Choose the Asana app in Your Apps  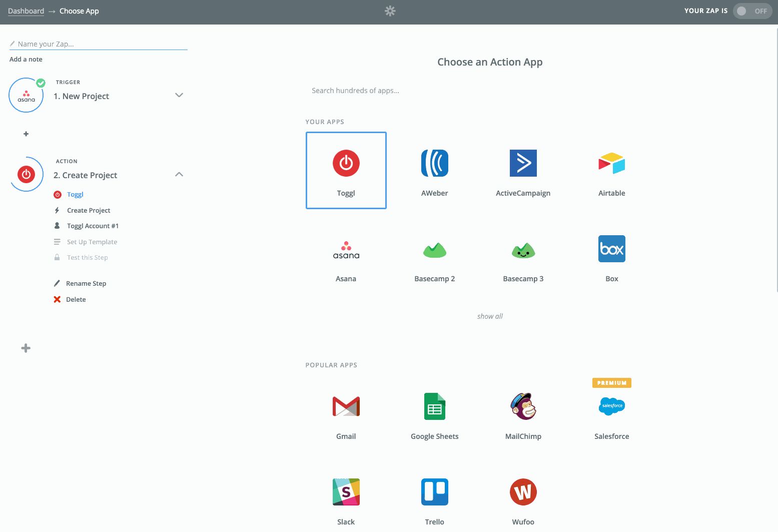click(346, 249)
